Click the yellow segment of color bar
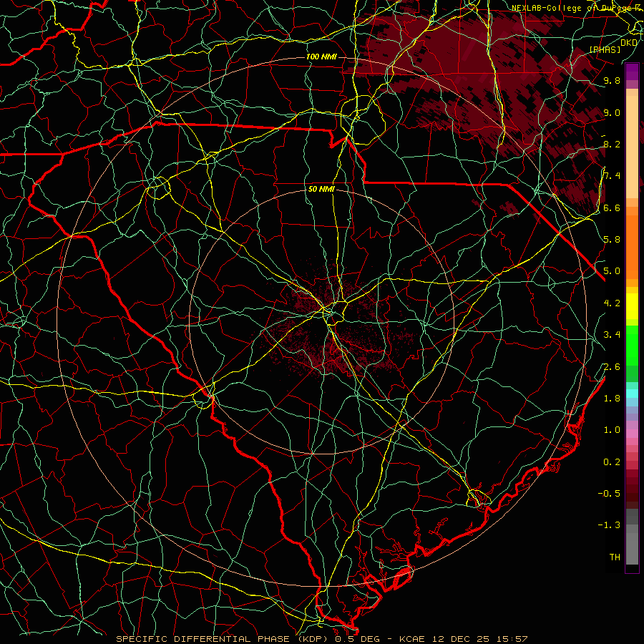The width and height of the screenshot is (644, 644). 632,306
